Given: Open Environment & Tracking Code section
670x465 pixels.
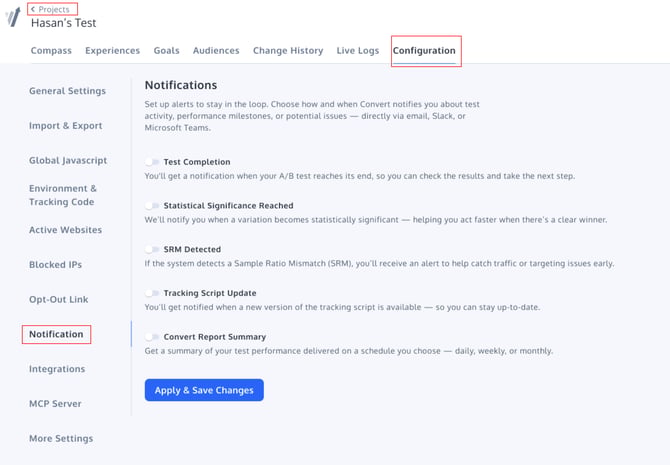Looking at the screenshot, I should [63, 195].
